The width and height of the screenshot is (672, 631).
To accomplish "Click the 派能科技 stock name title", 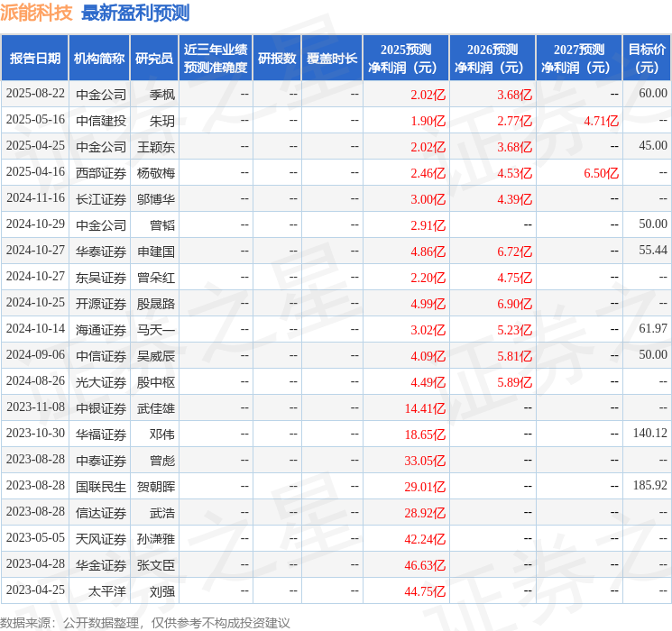I will point(37,13).
